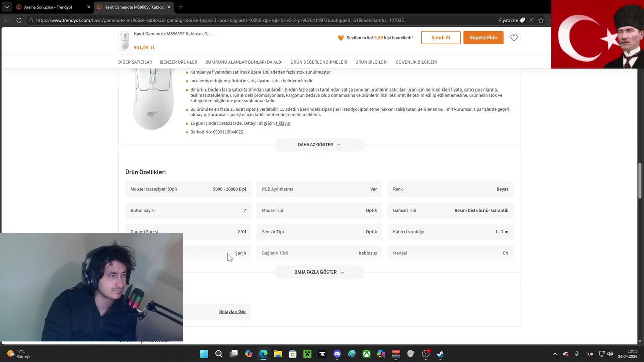Switch the TUR keyboard language indicator
This screenshot has height=362, width=644.
589,354
